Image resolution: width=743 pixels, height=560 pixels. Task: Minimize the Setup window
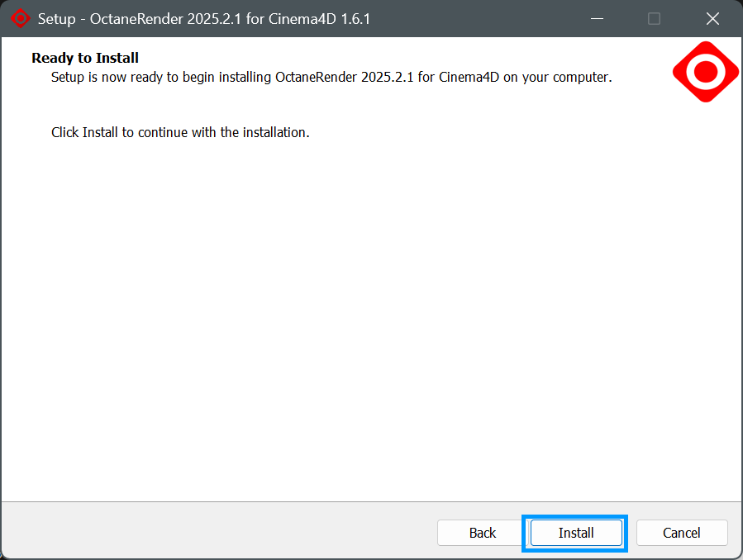point(595,18)
